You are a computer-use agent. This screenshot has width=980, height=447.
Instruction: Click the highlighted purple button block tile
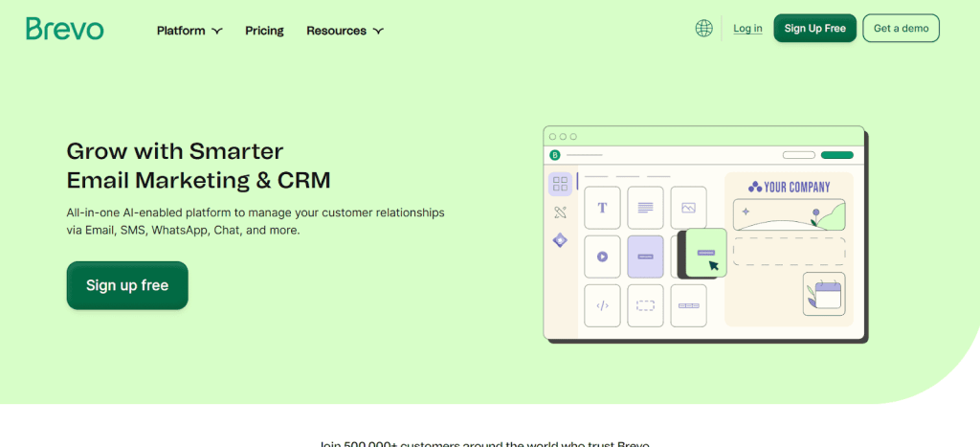[645, 257]
